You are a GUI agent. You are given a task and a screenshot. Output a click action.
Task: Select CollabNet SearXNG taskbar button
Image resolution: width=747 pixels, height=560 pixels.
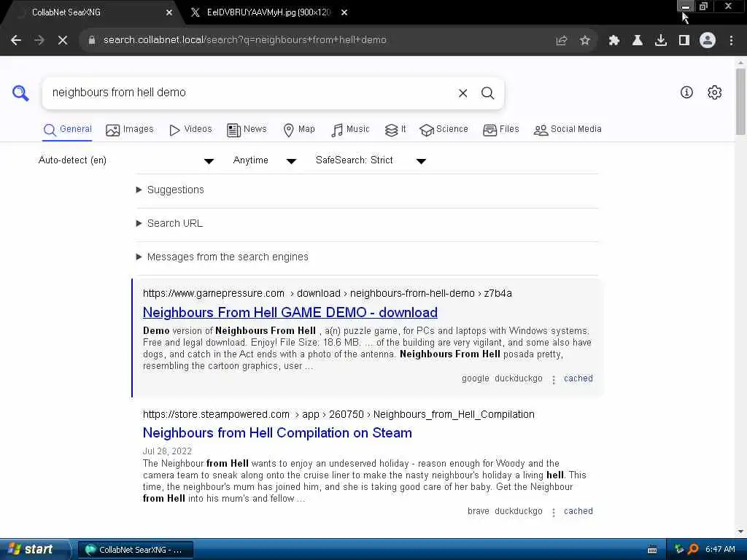tap(136, 550)
